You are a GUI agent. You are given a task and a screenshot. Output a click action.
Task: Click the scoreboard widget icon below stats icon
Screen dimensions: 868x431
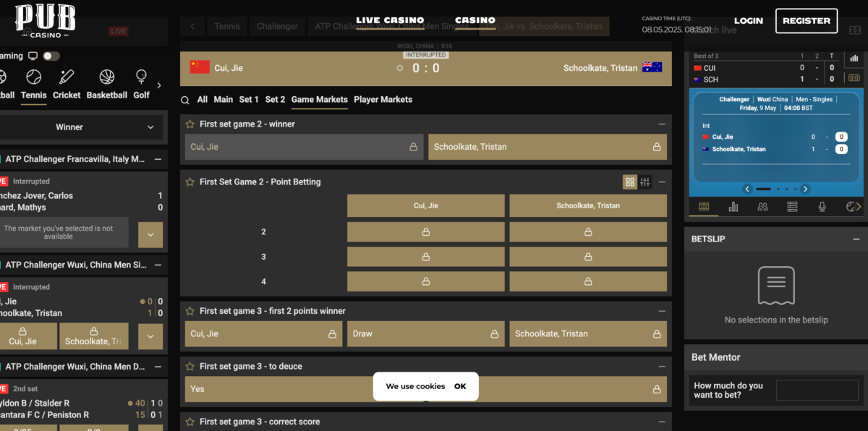click(x=854, y=78)
